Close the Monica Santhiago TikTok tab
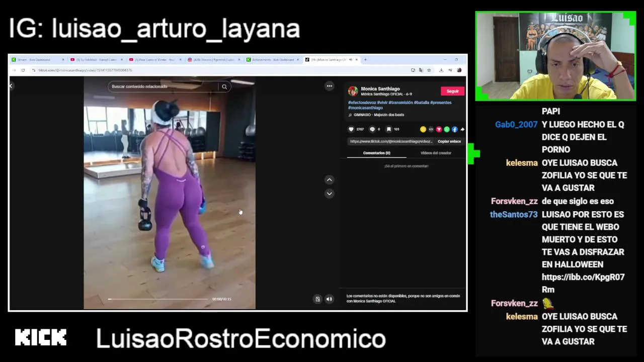Image resolution: width=644 pixels, height=362 pixels. tap(356, 60)
